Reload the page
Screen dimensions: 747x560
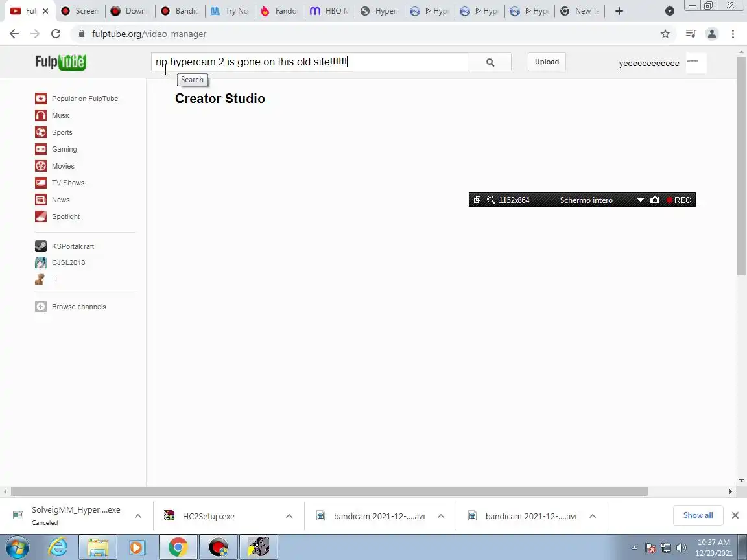coord(56,34)
